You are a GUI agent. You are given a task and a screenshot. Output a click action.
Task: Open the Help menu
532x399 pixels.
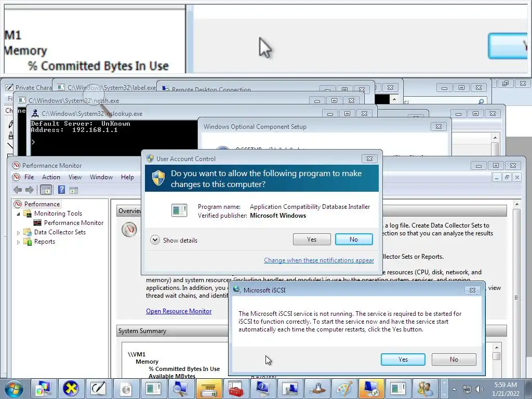[x=127, y=177]
